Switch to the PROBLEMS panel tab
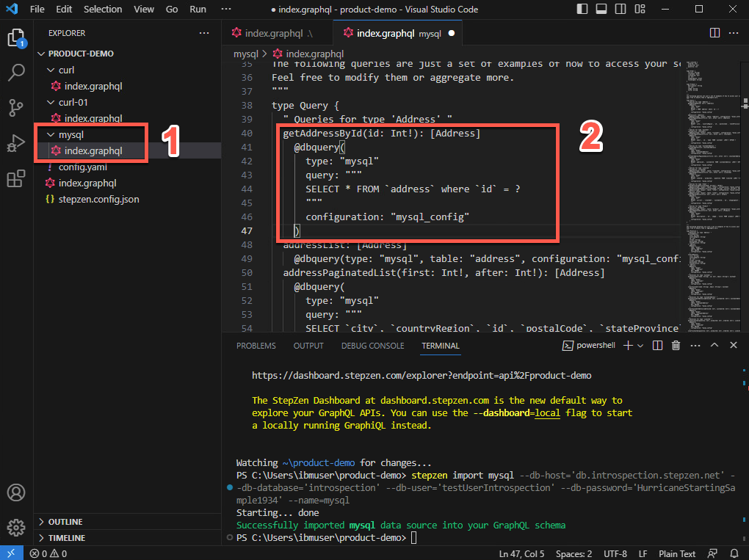Image resolution: width=749 pixels, height=560 pixels. (x=256, y=346)
